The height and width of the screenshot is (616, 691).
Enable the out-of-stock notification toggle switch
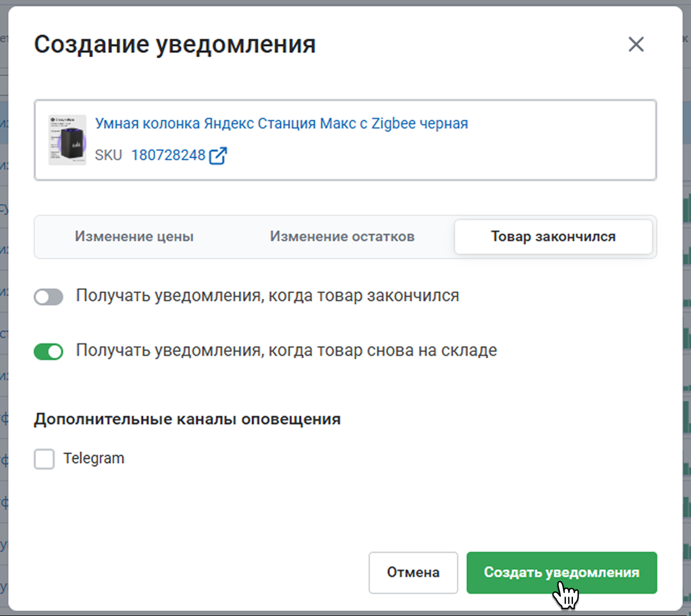coord(48,297)
